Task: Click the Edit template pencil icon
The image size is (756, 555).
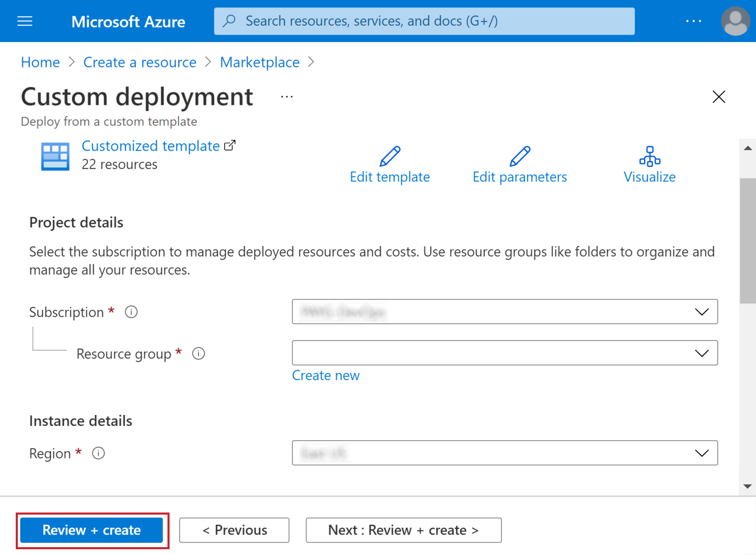Action: click(390, 156)
